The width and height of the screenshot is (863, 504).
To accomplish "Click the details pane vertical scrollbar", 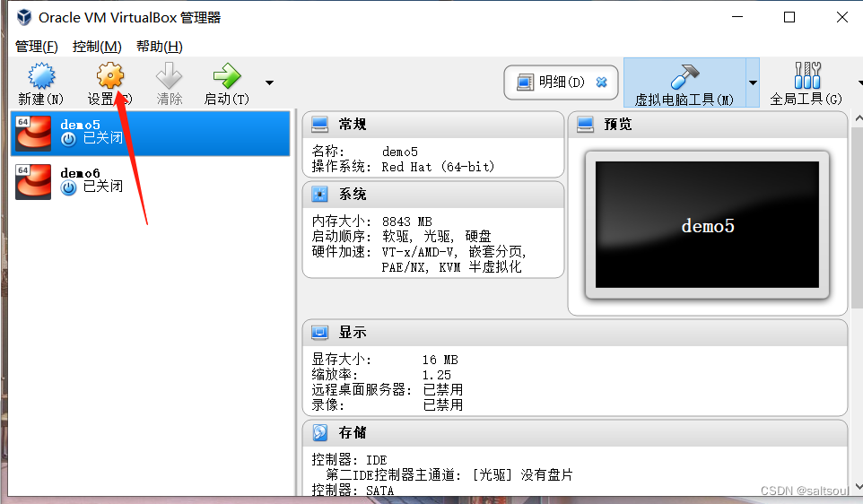I will (857, 217).
